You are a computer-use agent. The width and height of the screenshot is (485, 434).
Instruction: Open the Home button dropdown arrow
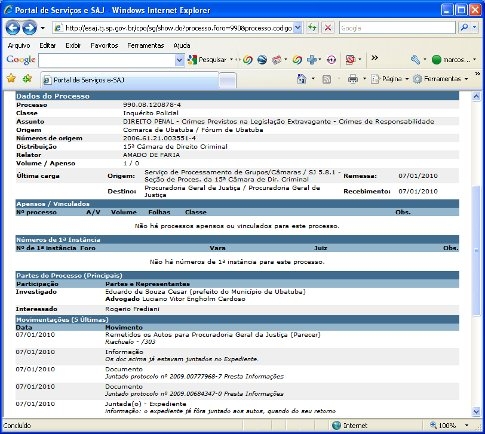[313, 79]
